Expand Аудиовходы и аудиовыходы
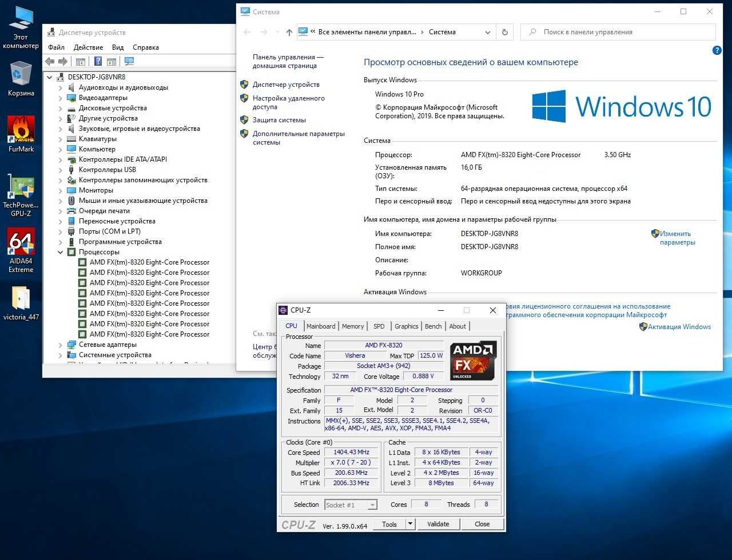Image resolution: width=732 pixels, height=560 pixels. [61, 87]
